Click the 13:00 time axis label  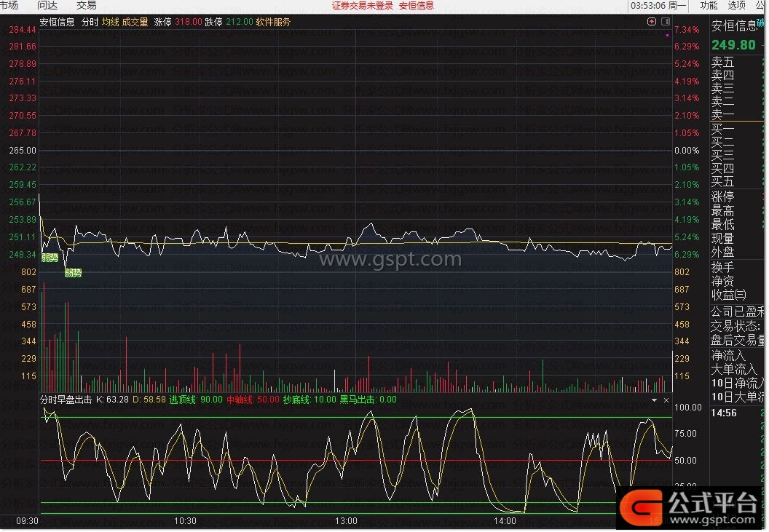[346, 522]
